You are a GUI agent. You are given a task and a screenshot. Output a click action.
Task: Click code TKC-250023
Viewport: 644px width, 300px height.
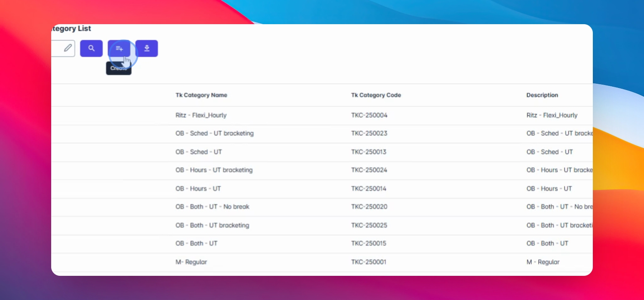pos(369,133)
